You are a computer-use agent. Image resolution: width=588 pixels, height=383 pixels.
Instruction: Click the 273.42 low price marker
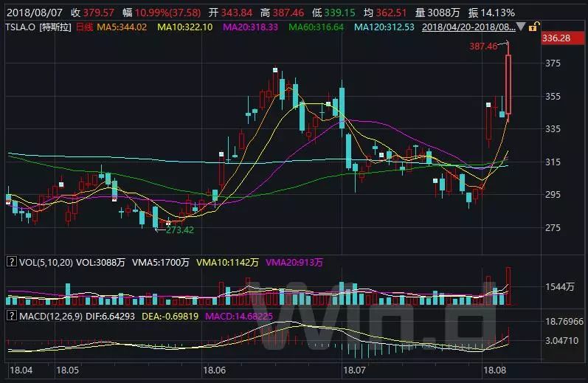(179, 230)
